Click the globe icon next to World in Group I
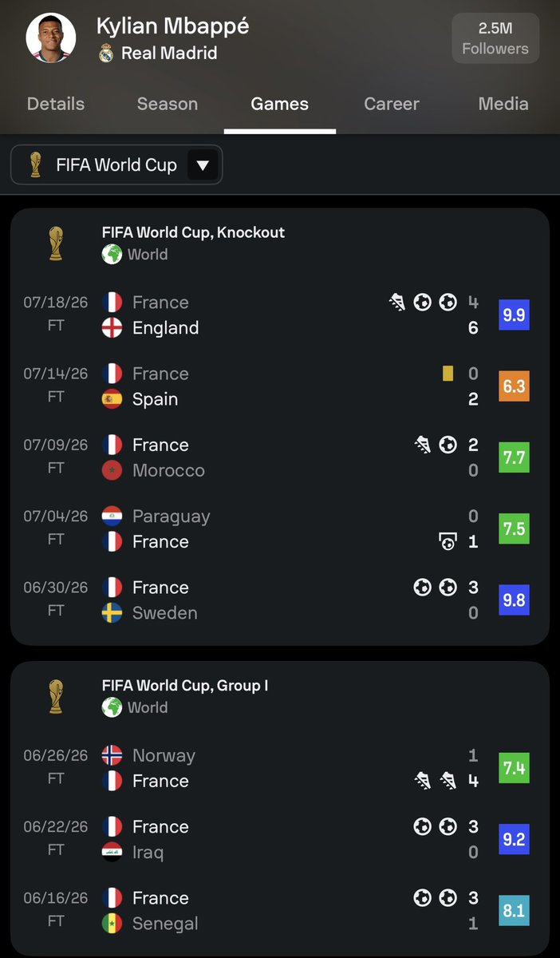 [x=112, y=707]
